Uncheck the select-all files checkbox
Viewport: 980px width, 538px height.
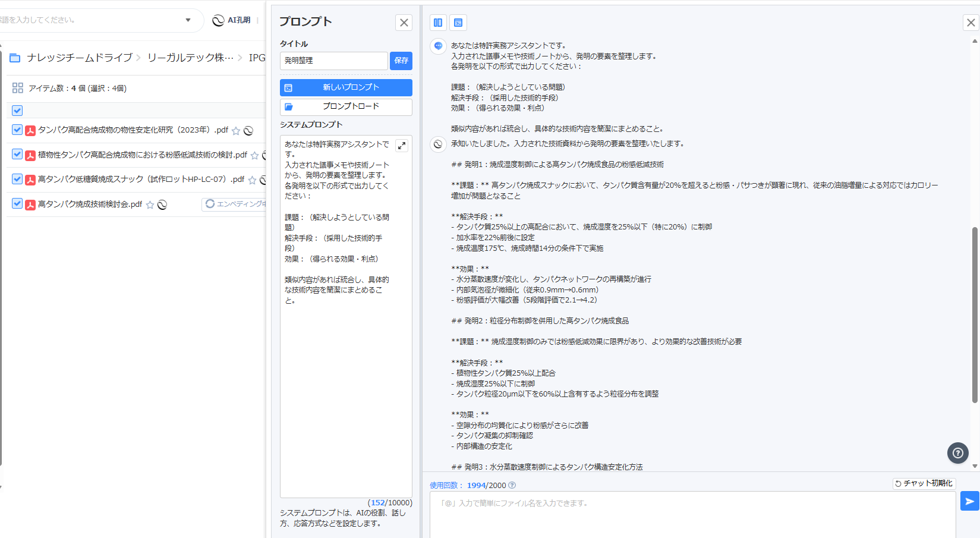[x=17, y=111]
